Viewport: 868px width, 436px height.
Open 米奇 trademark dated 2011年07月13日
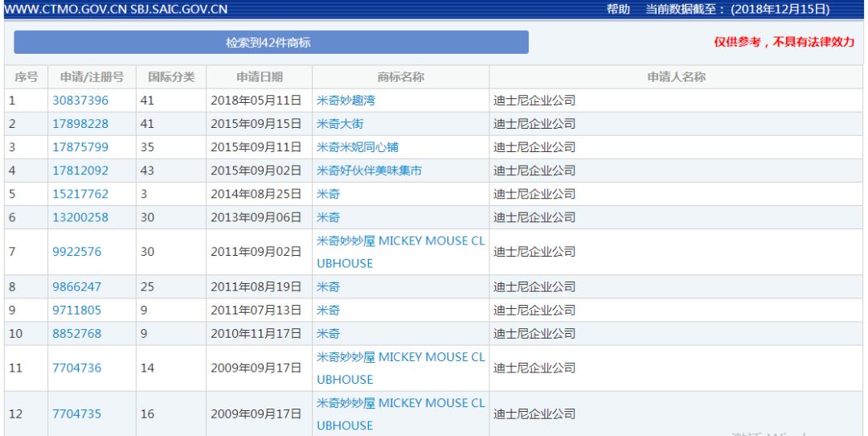(328, 310)
